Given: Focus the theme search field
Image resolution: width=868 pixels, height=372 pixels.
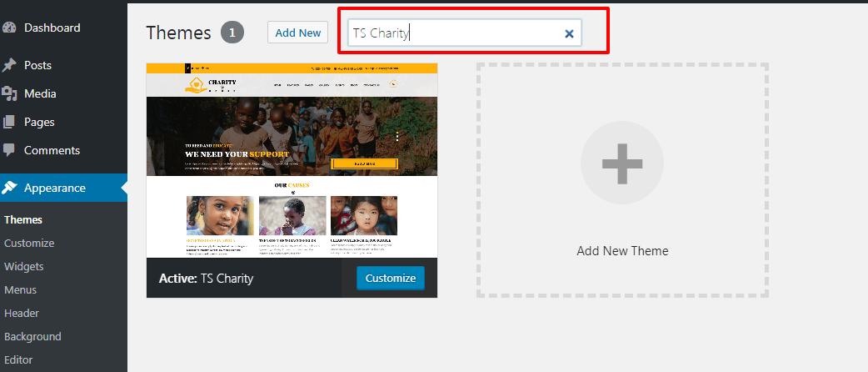Looking at the screenshot, I should pyautogui.click(x=454, y=33).
